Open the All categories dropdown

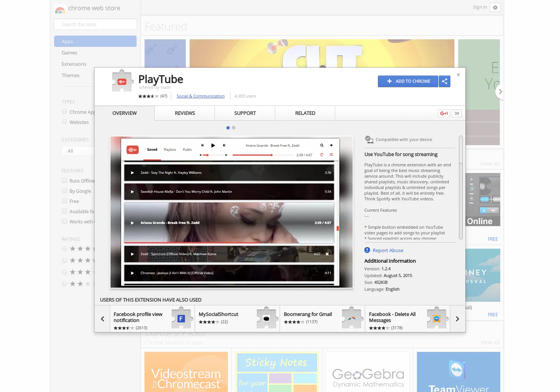(78, 151)
